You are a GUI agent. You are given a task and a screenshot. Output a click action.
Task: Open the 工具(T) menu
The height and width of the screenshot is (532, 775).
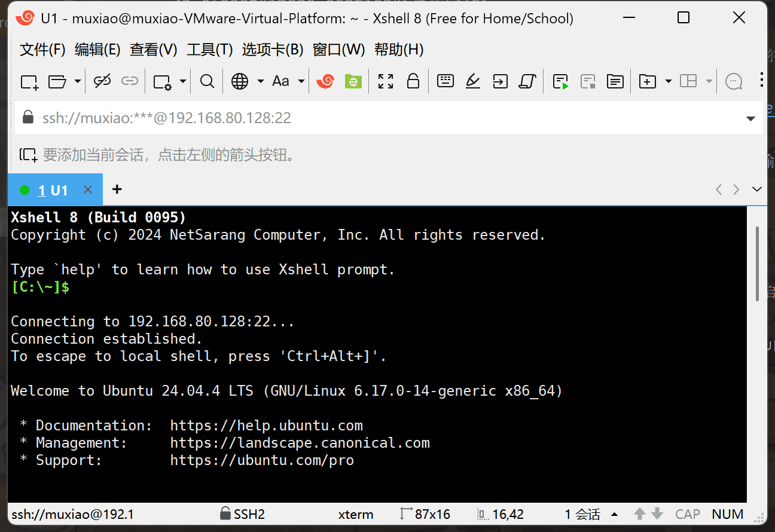[x=209, y=50]
